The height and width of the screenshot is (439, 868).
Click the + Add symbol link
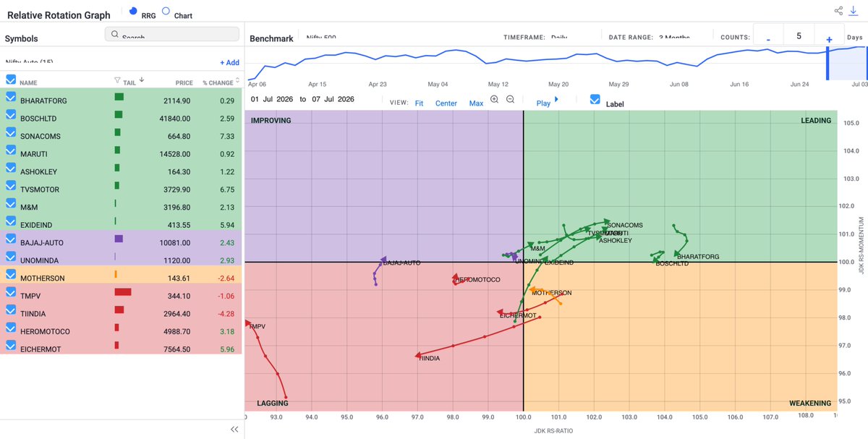229,63
